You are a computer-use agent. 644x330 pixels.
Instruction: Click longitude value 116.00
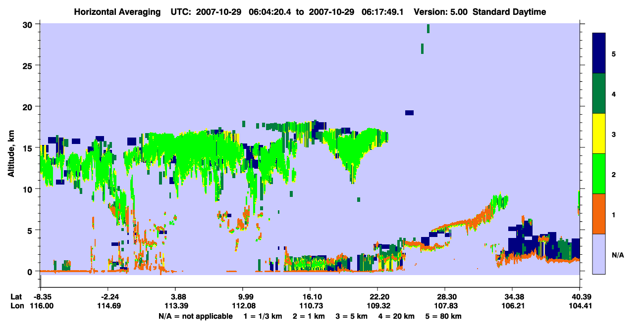(x=41, y=306)
